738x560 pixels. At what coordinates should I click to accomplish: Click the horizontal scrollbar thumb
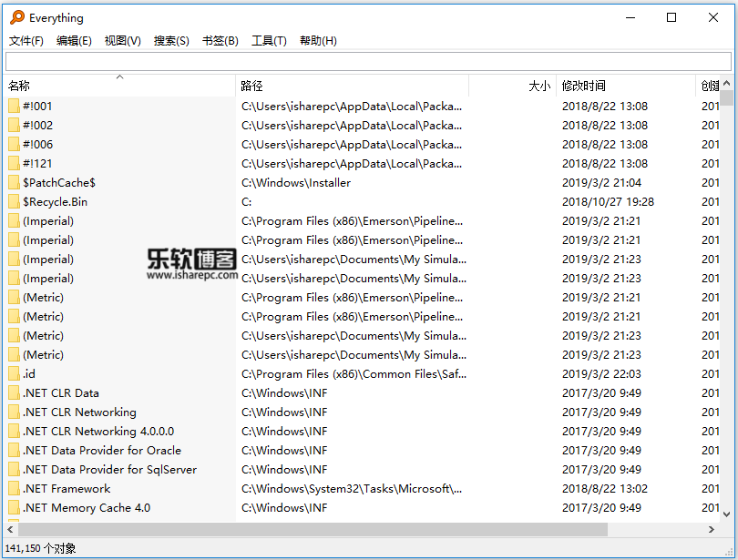(313, 529)
